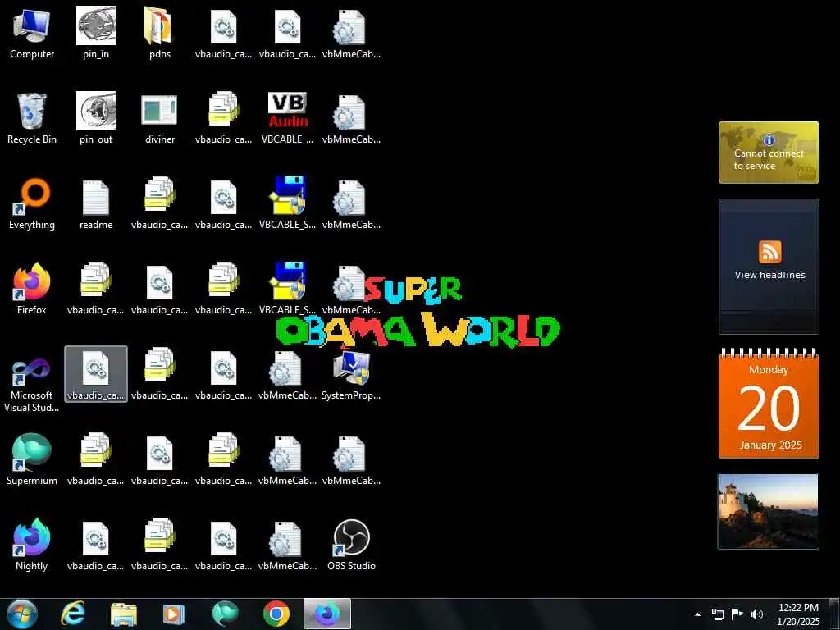
Task: Select the pin_out image file
Action: click(x=96, y=118)
